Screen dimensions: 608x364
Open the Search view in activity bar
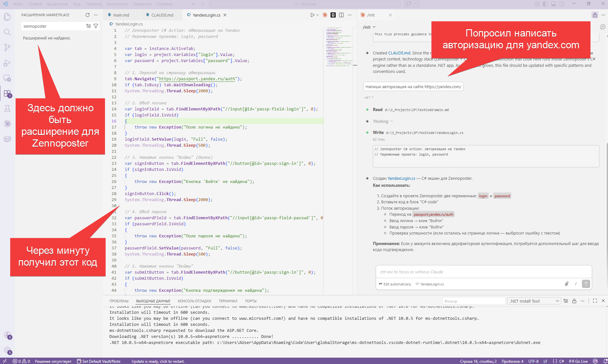coord(7,32)
